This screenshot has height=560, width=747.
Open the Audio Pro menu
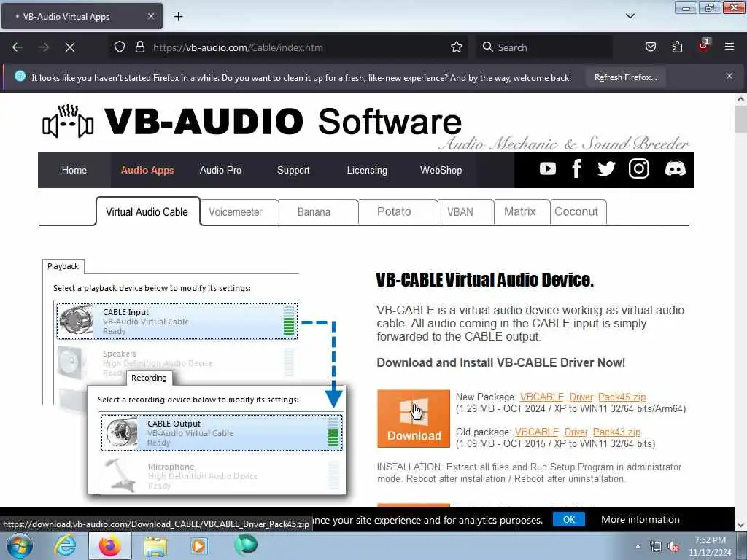pyautogui.click(x=220, y=170)
